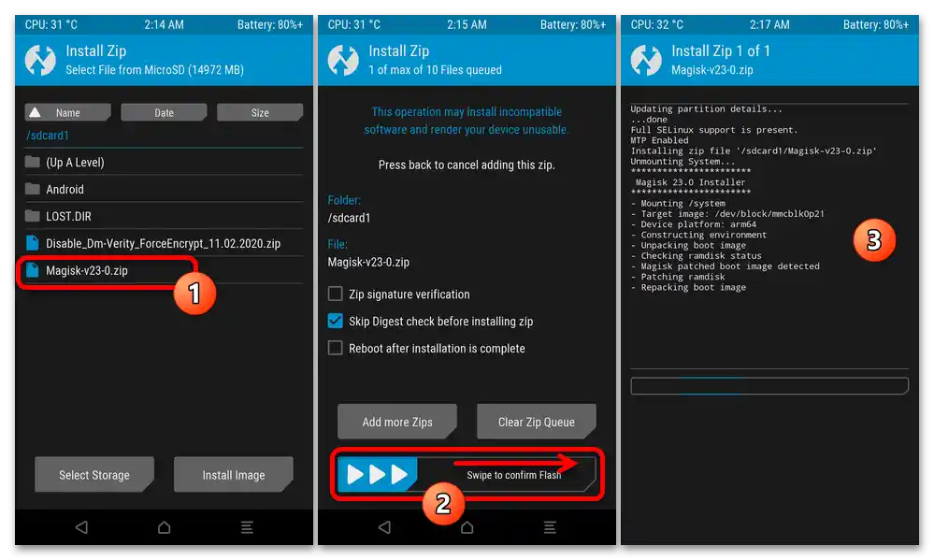The width and height of the screenshot is (934, 560).
Task: Tap TWRP logo on Magisk install log screen
Action: pos(646,60)
